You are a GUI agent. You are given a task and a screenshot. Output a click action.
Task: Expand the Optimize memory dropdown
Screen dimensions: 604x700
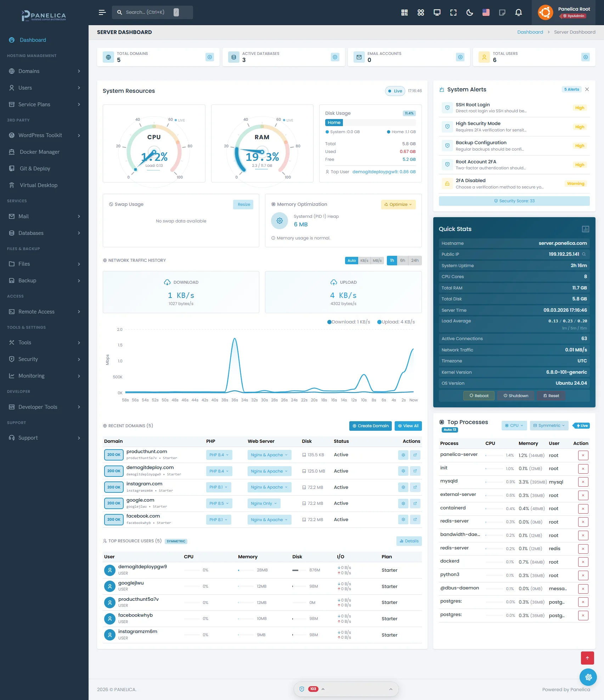[x=398, y=204]
